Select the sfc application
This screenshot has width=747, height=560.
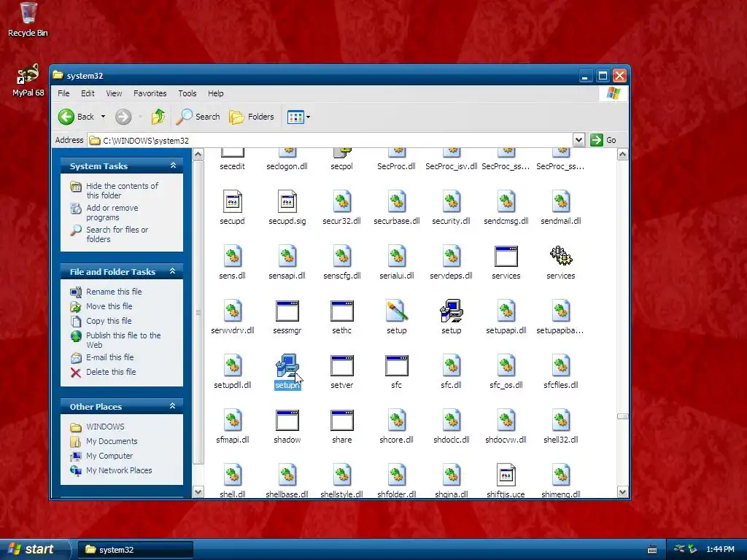(x=396, y=373)
